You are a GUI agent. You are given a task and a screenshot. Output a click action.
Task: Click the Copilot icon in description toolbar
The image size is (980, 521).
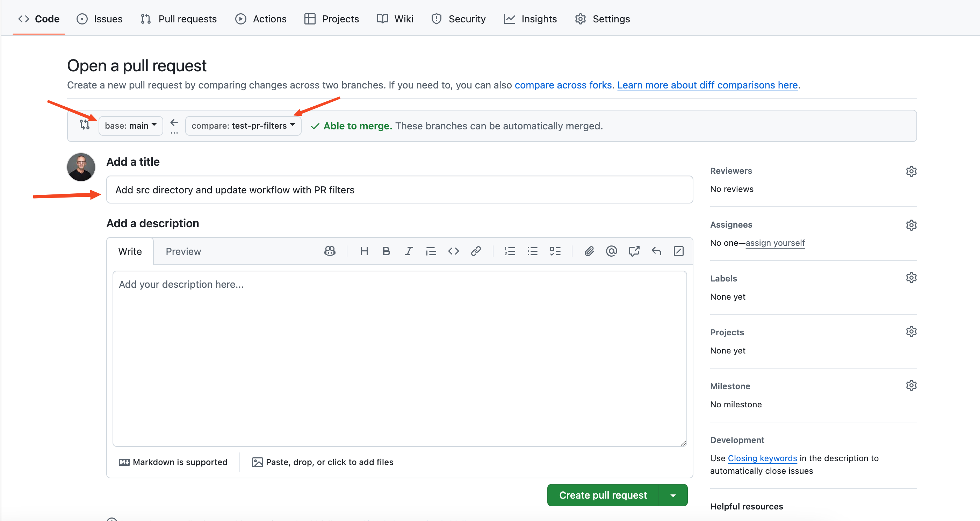pyautogui.click(x=330, y=251)
